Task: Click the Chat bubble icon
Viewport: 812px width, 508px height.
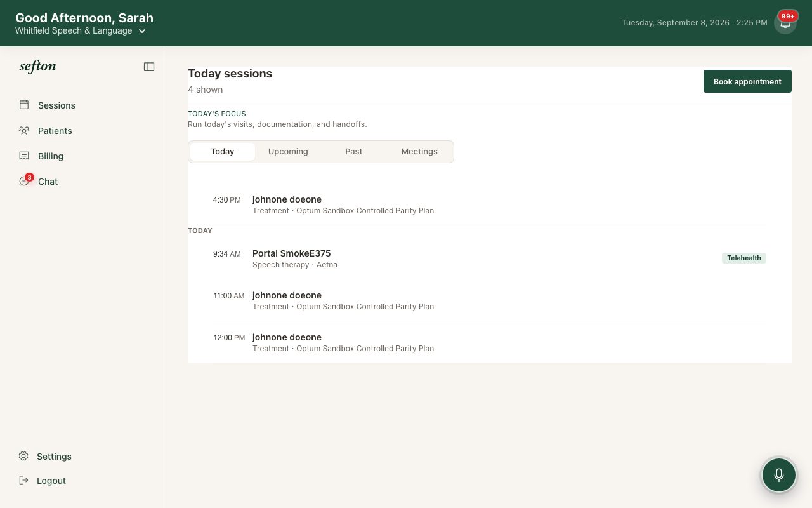Action: coord(24,181)
